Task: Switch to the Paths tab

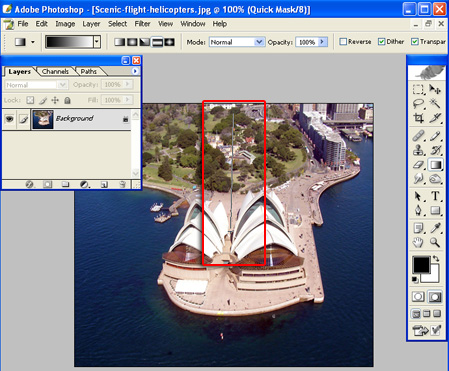Action: [x=88, y=71]
